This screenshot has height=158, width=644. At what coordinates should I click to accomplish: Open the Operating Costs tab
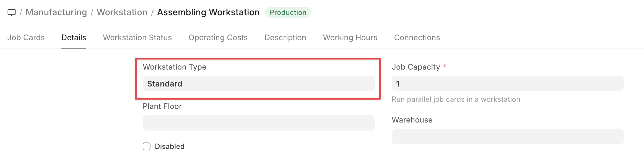[x=218, y=37]
